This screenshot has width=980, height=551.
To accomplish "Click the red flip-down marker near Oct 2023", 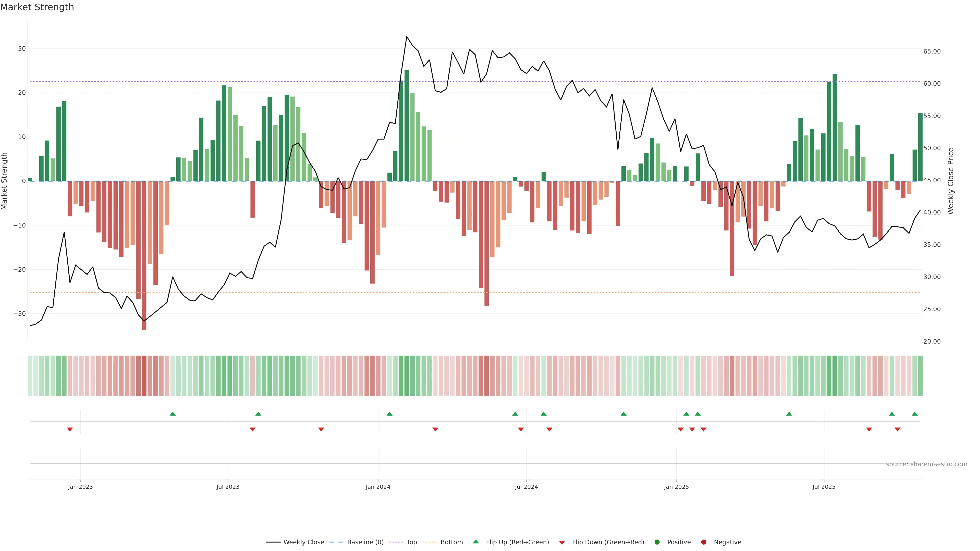I will [321, 429].
